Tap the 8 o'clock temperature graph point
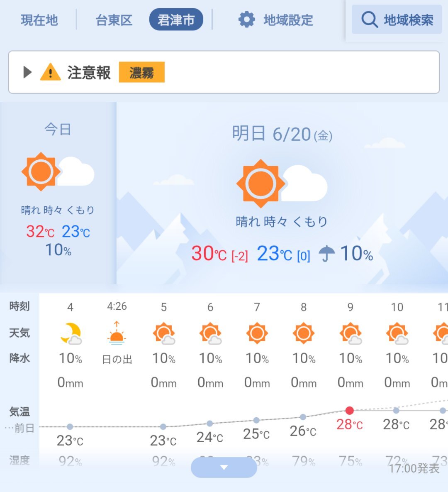448x492 pixels. click(303, 417)
